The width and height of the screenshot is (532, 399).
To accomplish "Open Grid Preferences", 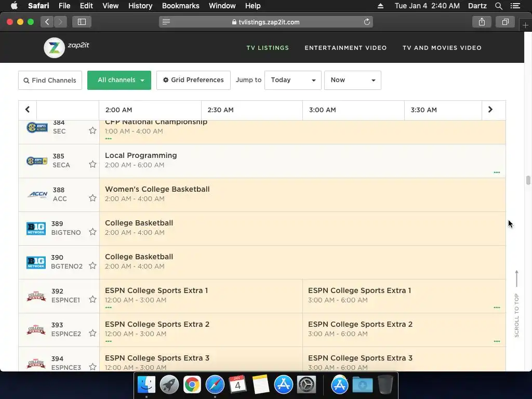I will click(193, 80).
